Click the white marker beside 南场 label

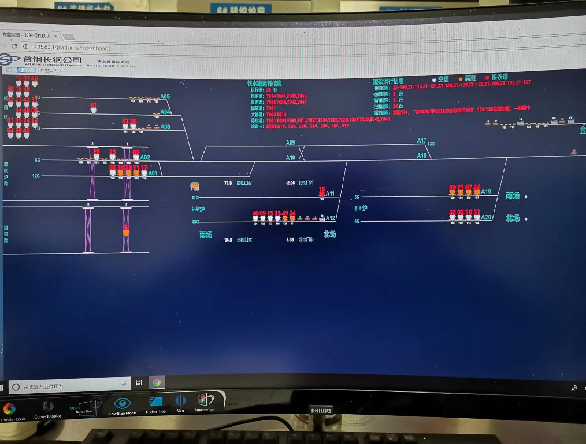[x=526, y=197]
